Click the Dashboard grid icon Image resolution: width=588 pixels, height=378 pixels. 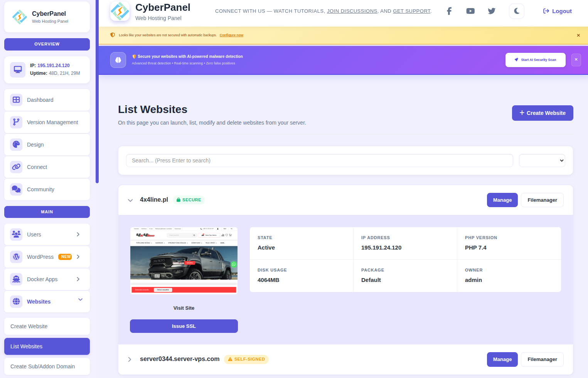(x=16, y=100)
